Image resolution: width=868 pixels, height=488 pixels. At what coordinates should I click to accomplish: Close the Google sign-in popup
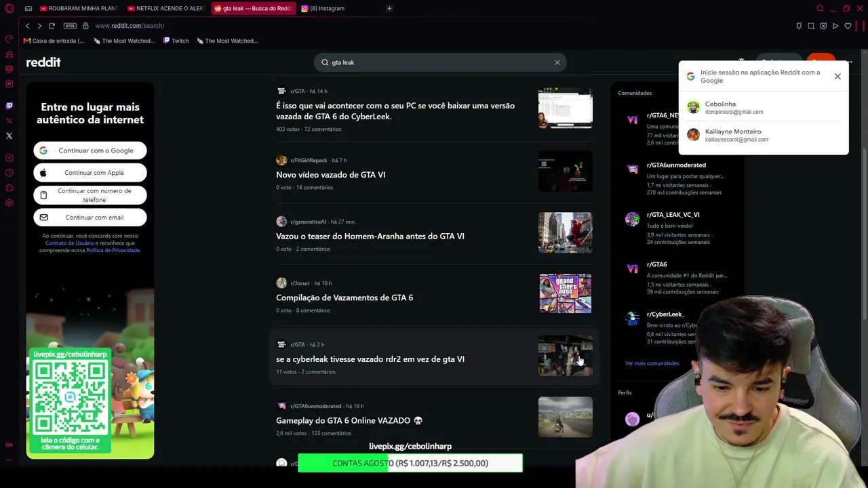click(837, 77)
